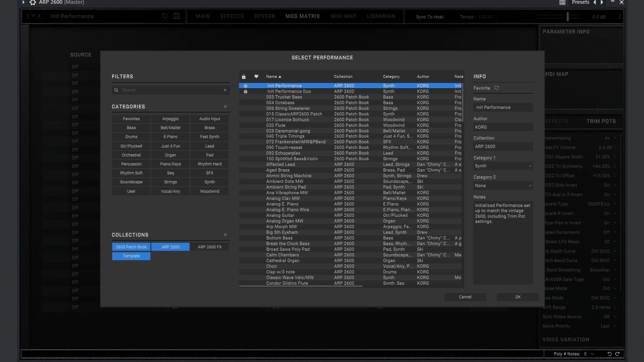
Task: Open the LIBRARIAN tab
Action: tap(381, 16)
